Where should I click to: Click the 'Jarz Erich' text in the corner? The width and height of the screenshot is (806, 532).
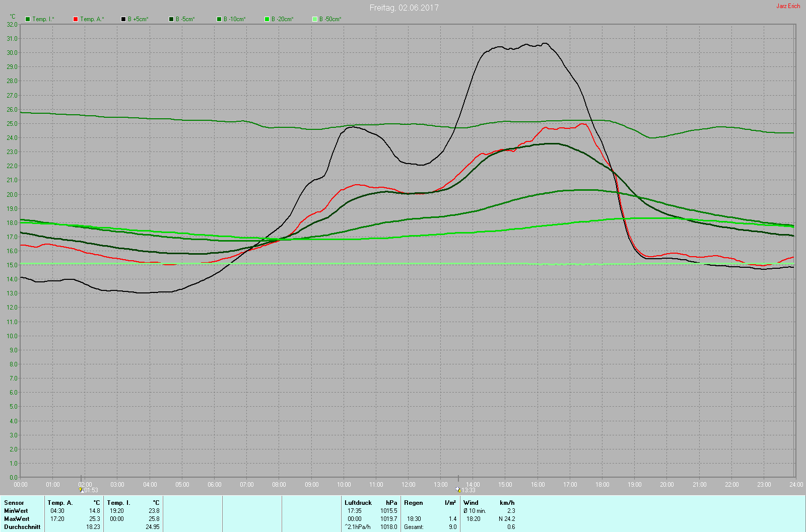[x=788, y=6]
